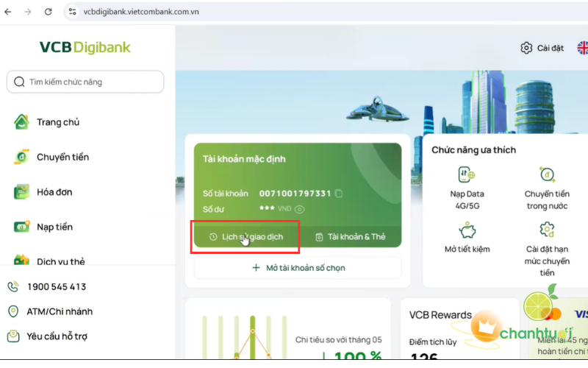Click Mở tài khoản số chọn button
588x368 pixels.
pyautogui.click(x=298, y=268)
